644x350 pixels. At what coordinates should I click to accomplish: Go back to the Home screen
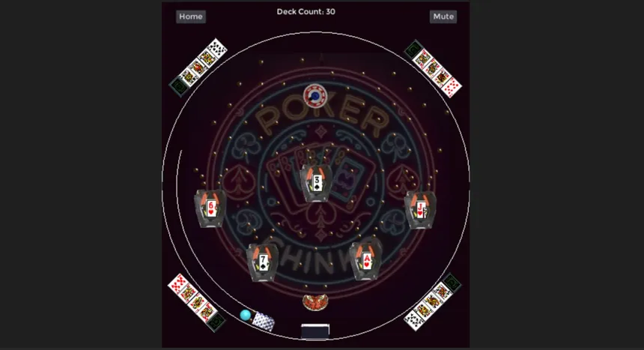pyautogui.click(x=190, y=16)
